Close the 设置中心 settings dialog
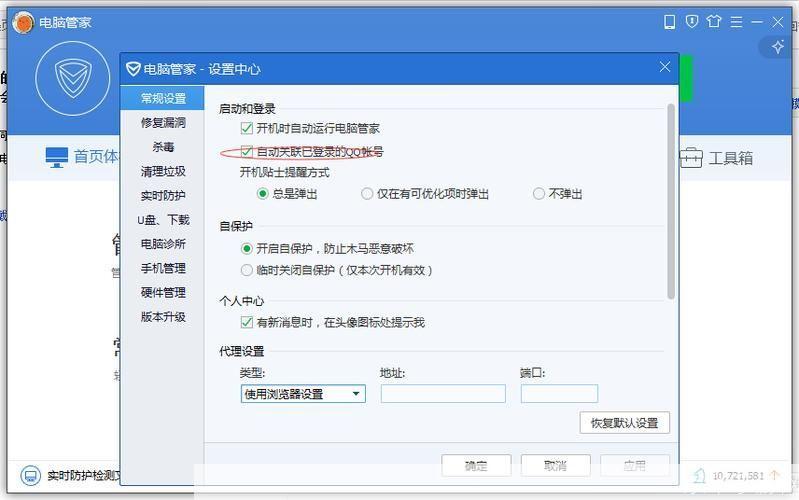The height and width of the screenshot is (500, 799). click(x=665, y=68)
